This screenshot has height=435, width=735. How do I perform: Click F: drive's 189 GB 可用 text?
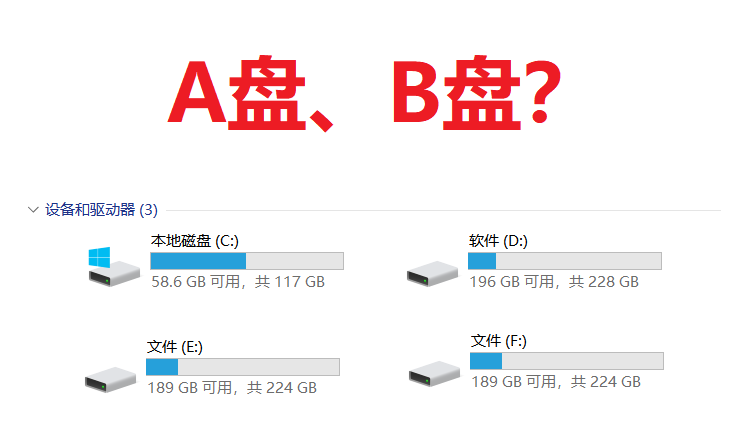[514, 382]
